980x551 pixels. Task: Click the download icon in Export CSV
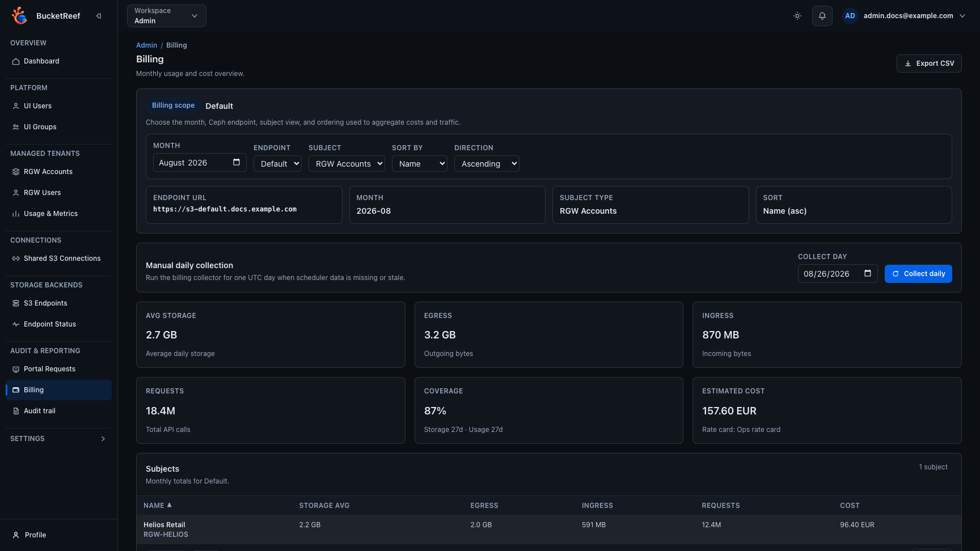(908, 63)
